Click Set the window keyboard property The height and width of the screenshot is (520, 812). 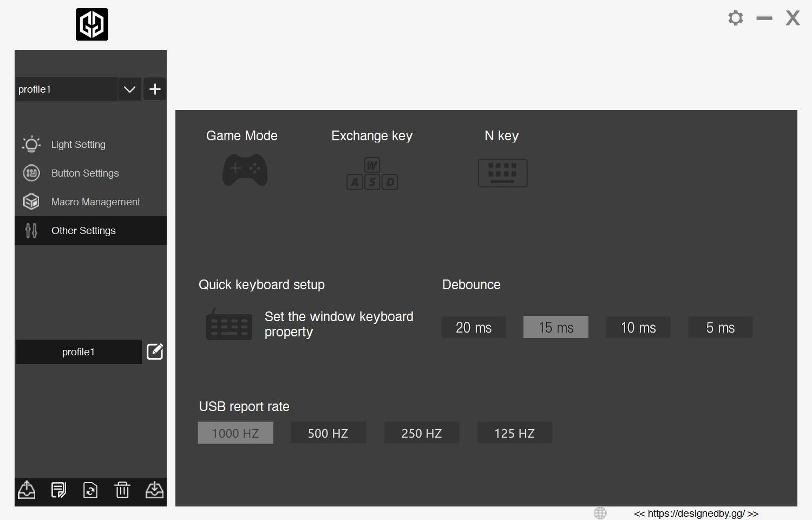pos(339,324)
